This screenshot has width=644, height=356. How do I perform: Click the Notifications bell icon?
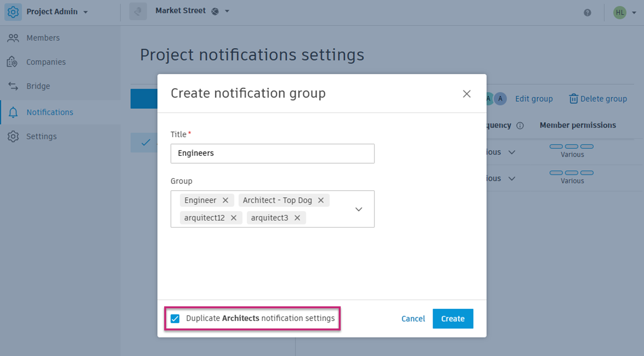13,112
